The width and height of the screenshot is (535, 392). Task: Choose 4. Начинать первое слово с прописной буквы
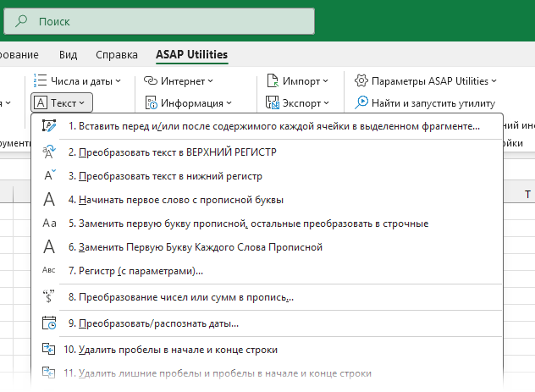click(x=267, y=200)
